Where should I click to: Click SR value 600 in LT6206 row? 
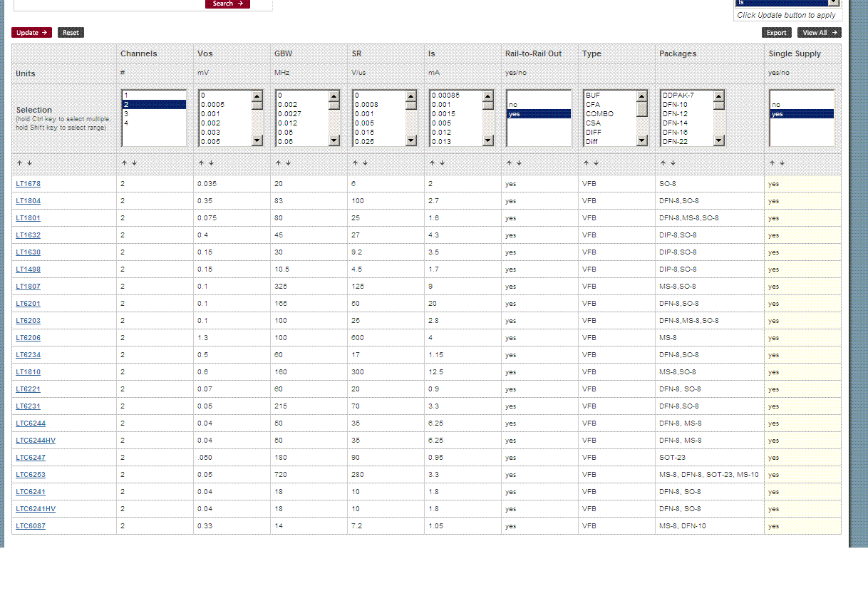pyautogui.click(x=357, y=338)
